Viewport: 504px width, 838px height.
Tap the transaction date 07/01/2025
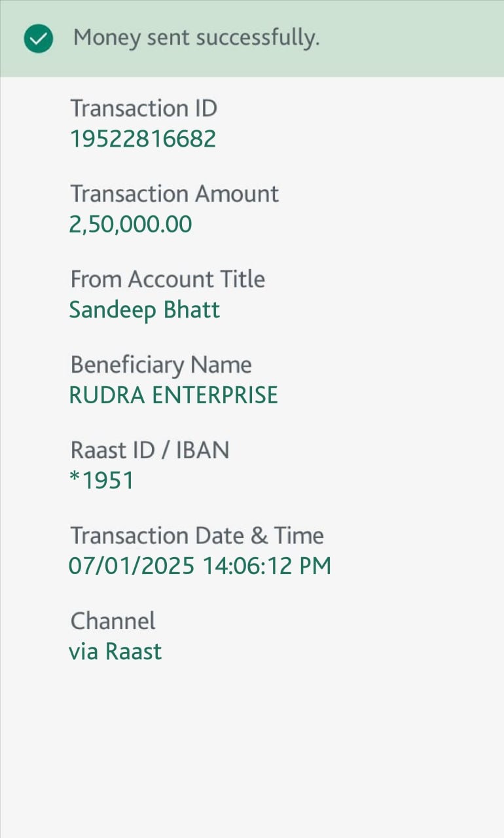pyautogui.click(x=132, y=566)
